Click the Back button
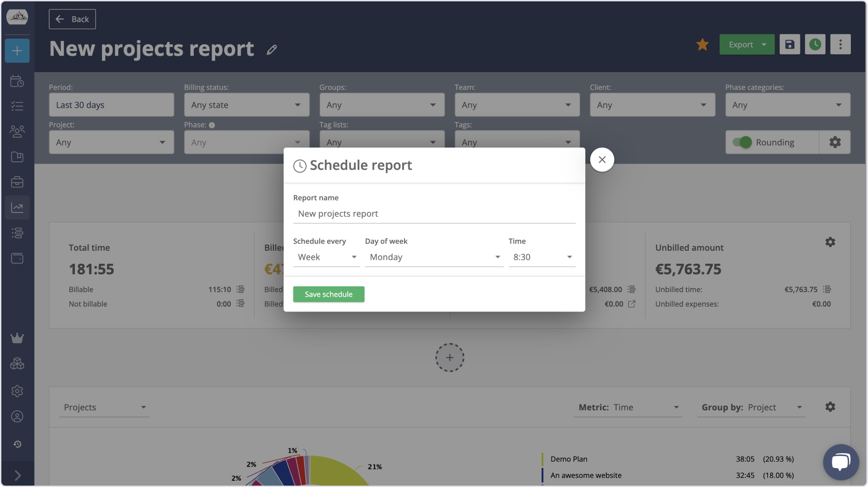 point(72,19)
